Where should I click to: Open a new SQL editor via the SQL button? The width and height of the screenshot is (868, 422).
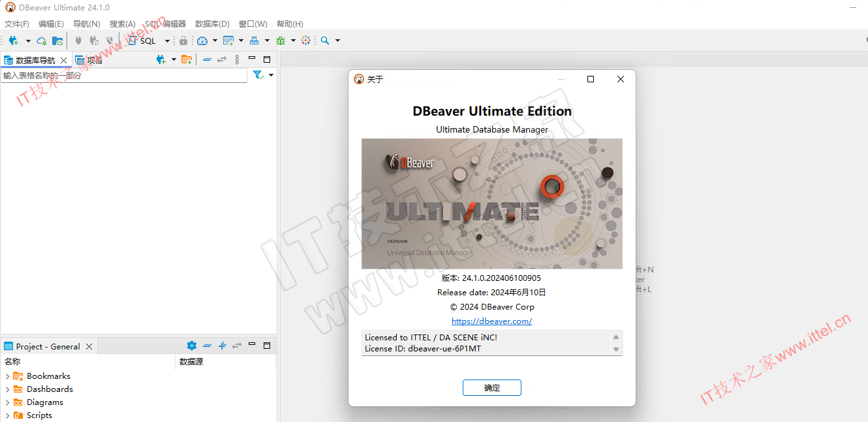[x=142, y=41]
